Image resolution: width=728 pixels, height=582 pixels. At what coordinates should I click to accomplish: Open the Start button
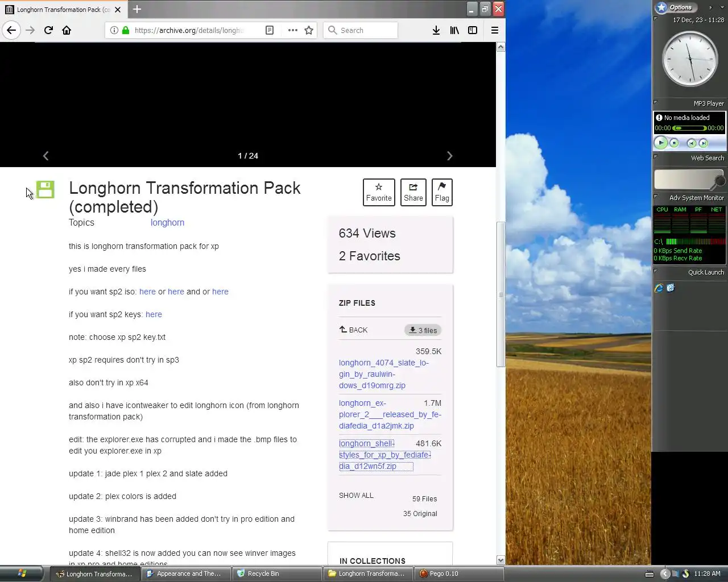tap(22, 573)
